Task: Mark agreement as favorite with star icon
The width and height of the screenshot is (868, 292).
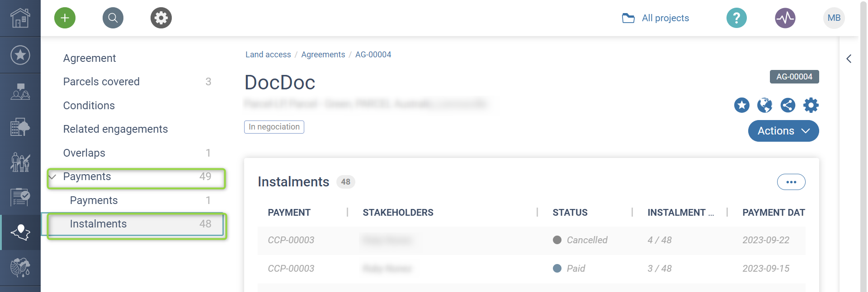Action: point(742,105)
